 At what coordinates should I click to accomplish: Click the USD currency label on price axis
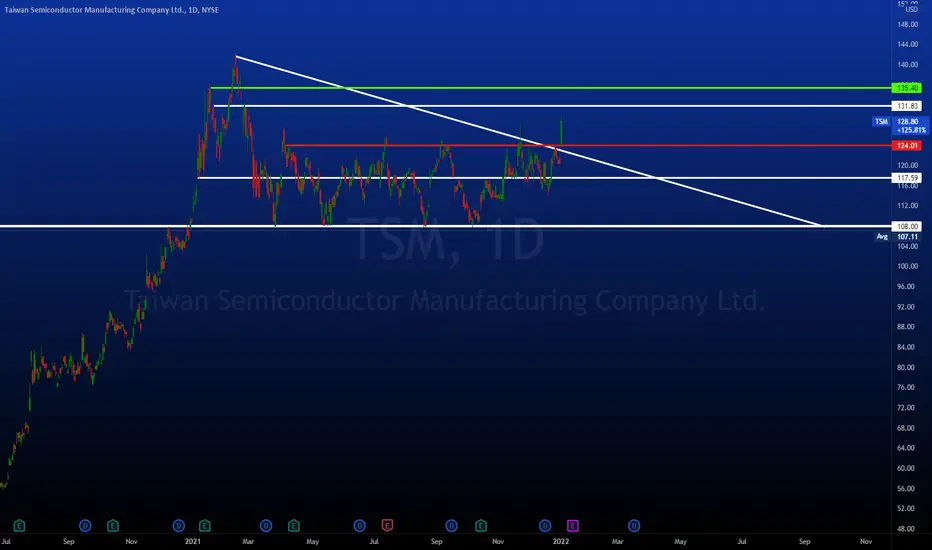click(912, 10)
